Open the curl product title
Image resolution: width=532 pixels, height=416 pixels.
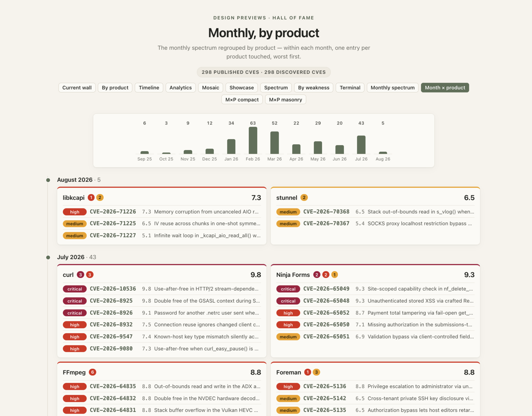[x=68, y=275]
